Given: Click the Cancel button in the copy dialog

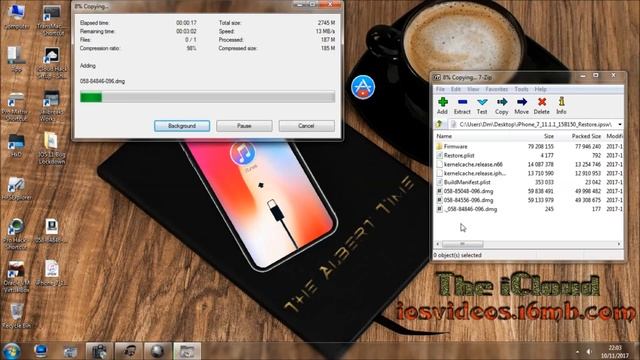Looking at the screenshot, I should (307, 126).
